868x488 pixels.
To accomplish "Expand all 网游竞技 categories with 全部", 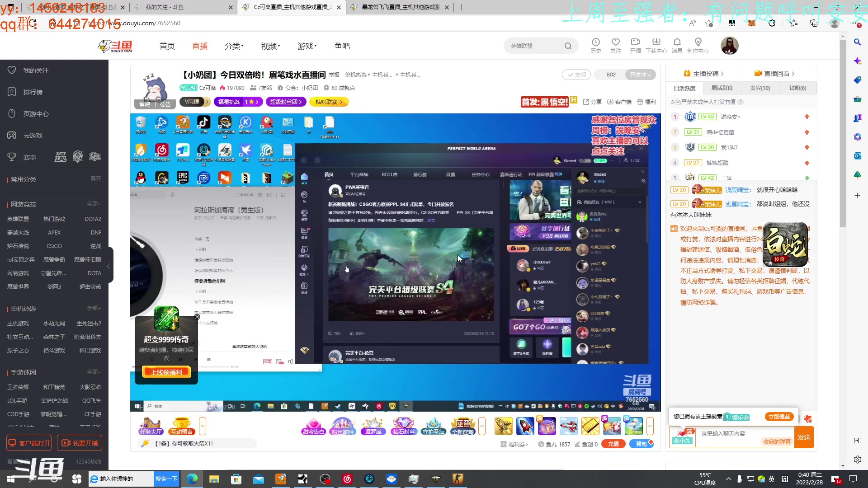I will coord(94,204).
